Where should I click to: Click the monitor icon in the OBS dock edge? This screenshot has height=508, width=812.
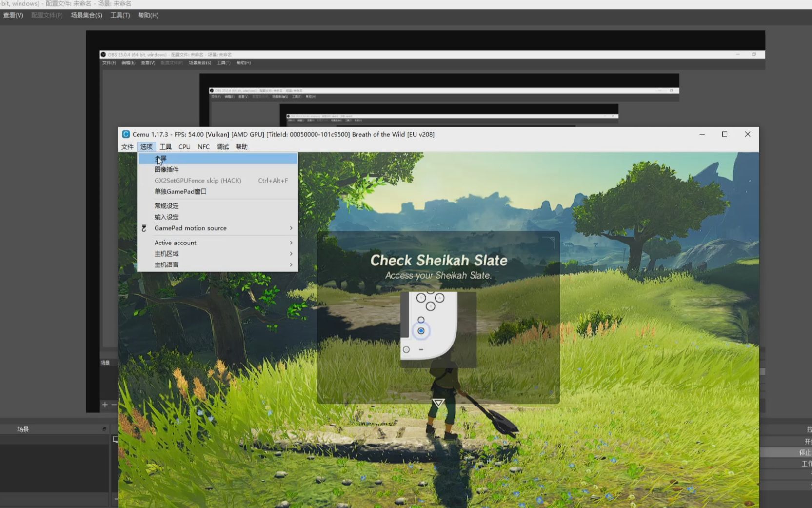tap(116, 439)
